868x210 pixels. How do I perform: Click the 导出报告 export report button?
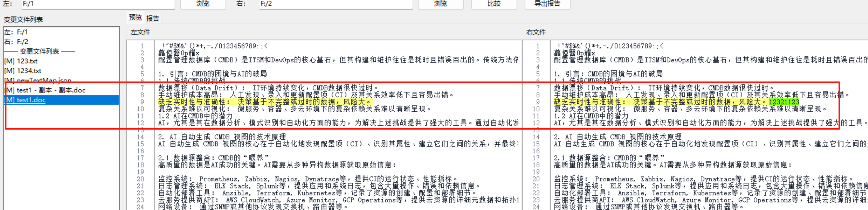tap(547, 4)
